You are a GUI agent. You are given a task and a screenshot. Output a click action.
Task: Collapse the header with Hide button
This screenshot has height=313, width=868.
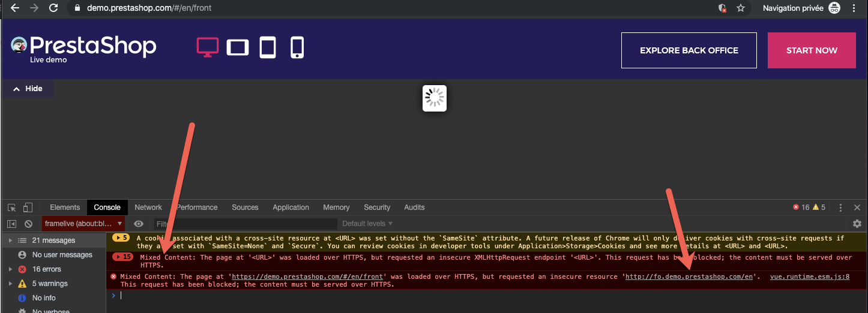[x=28, y=89]
